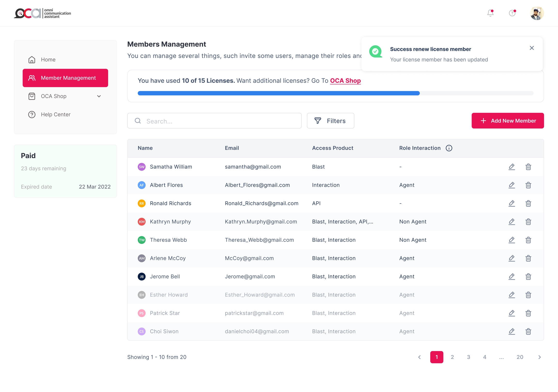Open Home from the sidebar
The width and height of the screenshot is (558, 392).
[x=48, y=60]
